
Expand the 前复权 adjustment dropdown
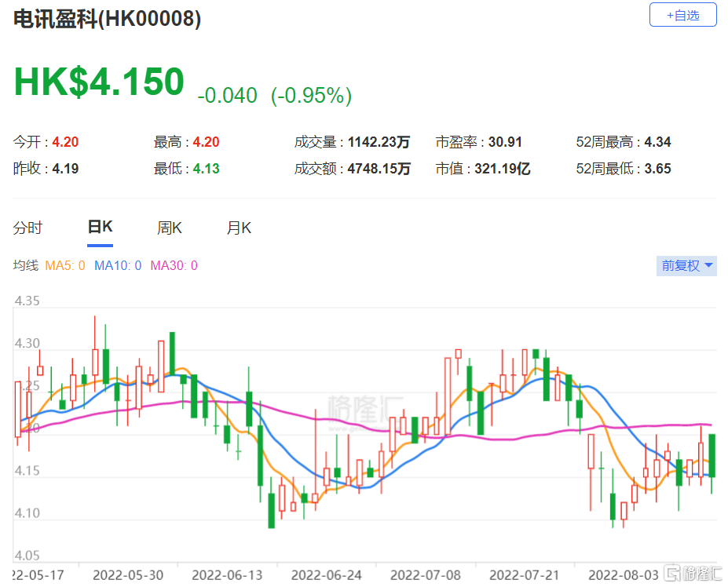686,266
